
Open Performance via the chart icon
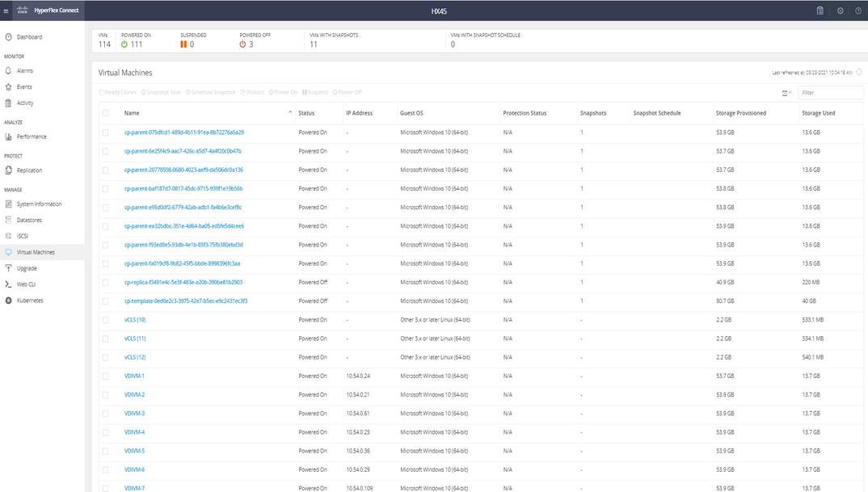(8, 137)
